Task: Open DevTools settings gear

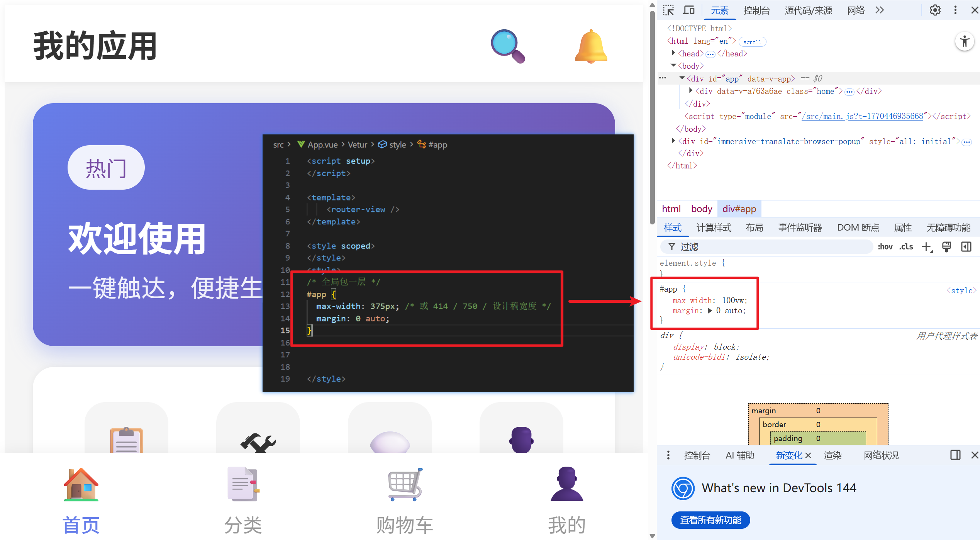Action: (x=935, y=10)
